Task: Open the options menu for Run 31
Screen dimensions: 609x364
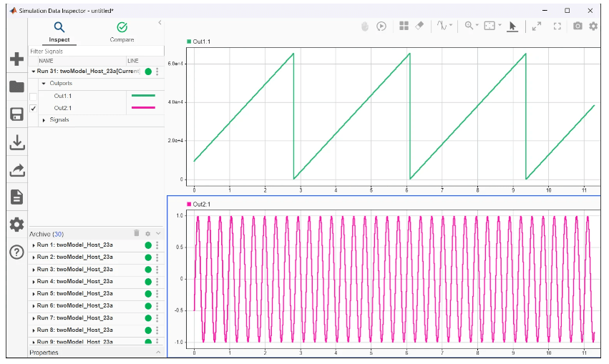Action: (157, 72)
